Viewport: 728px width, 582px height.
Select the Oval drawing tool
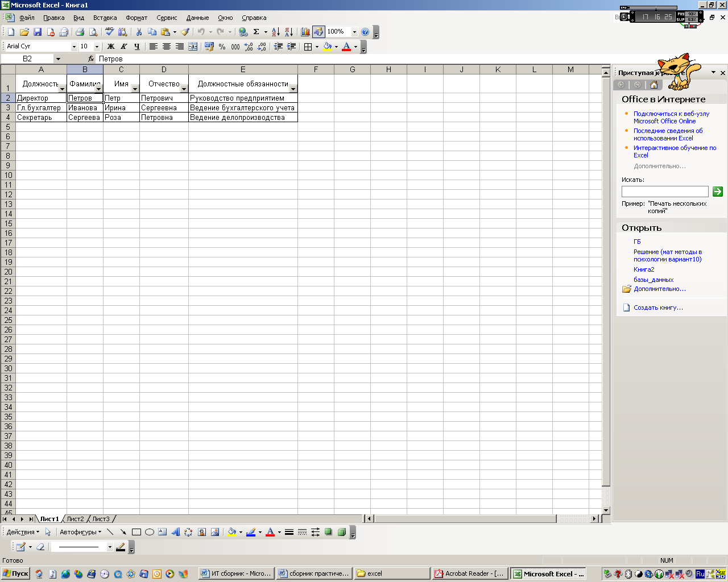(x=150, y=532)
